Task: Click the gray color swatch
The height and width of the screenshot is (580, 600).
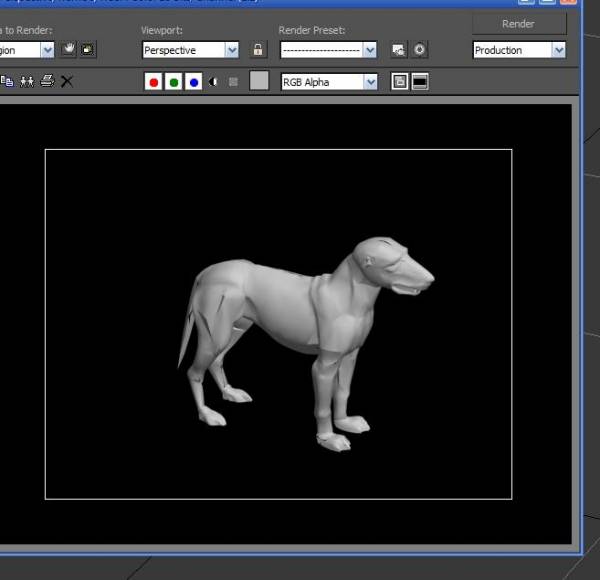Action: tap(259, 82)
